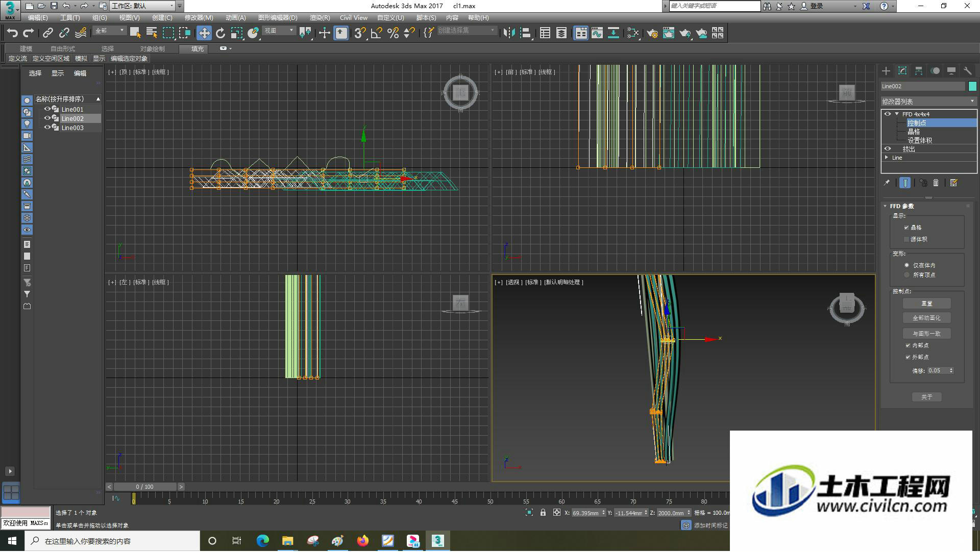This screenshot has height=552, width=980.
Task: Open the 视图 reference coordinate dropdown
Action: (279, 31)
